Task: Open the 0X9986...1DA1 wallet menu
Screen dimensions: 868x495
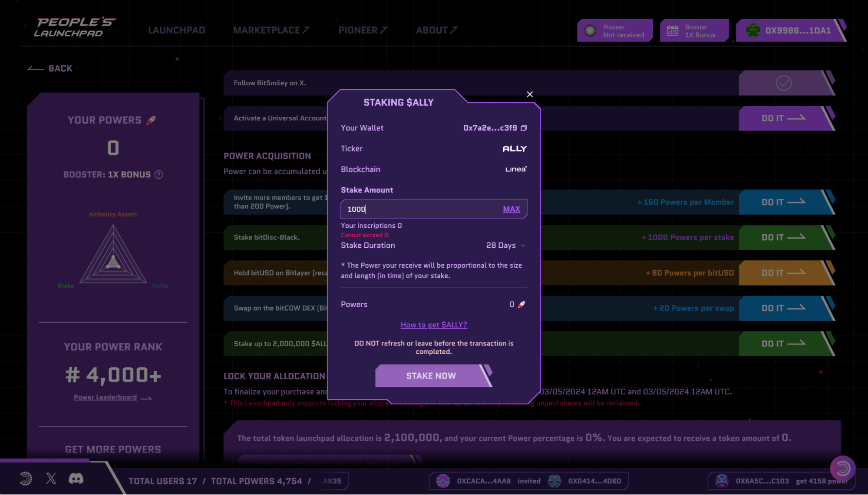Action: pos(797,30)
